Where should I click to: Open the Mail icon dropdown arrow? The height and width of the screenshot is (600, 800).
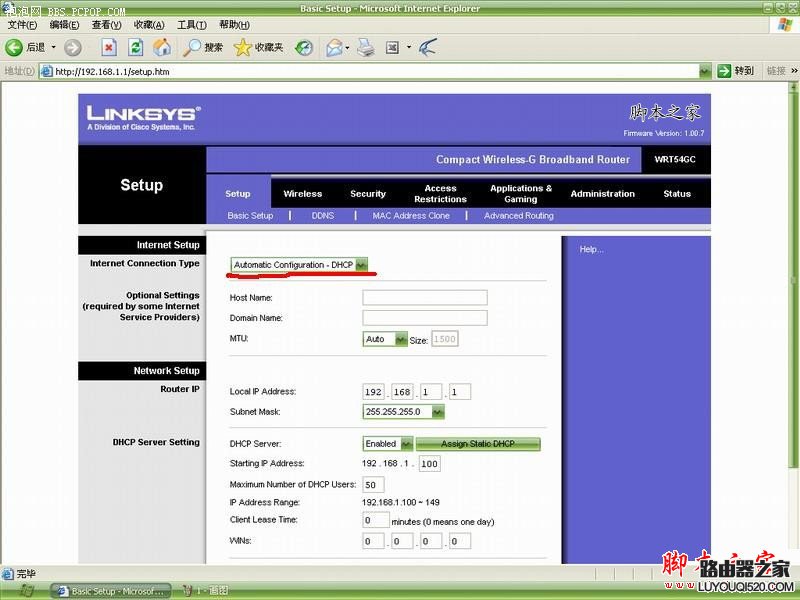point(347,47)
